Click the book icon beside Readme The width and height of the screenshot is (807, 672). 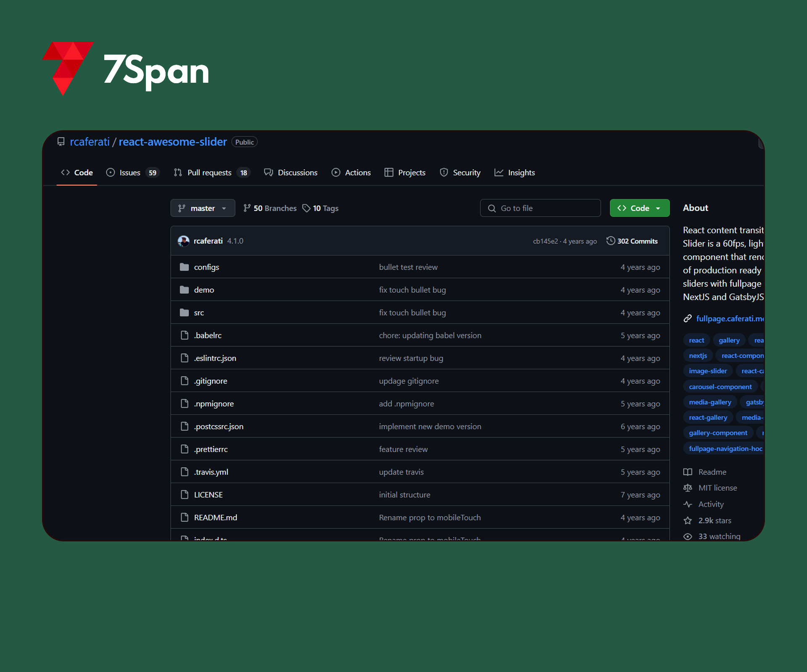pyautogui.click(x=688, y=472)
